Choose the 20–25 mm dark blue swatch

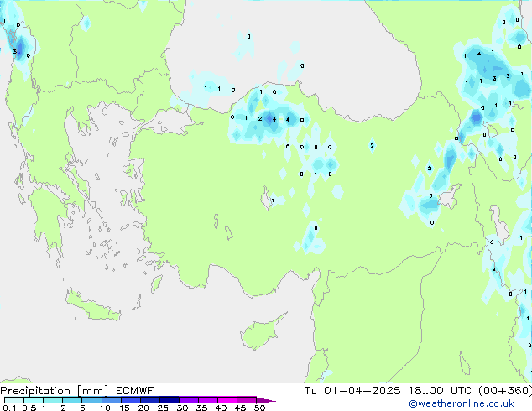point(149,400)
